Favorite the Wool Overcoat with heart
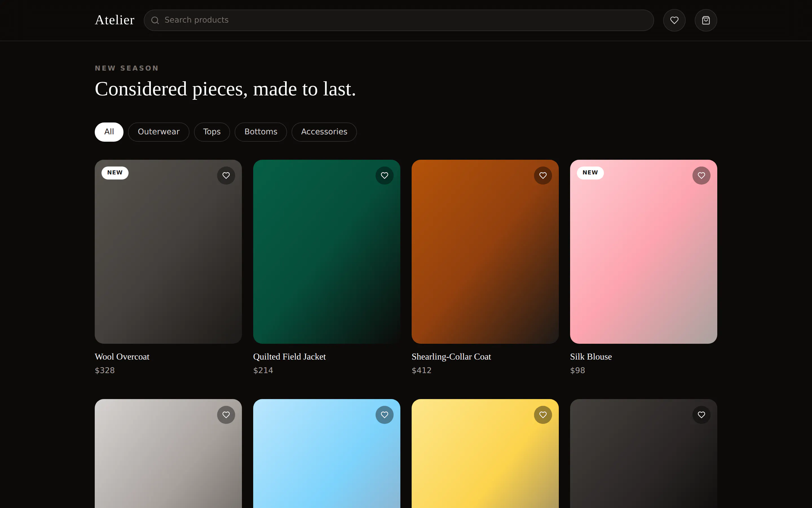This screenshot has width=812, height=508. (226, 175)
